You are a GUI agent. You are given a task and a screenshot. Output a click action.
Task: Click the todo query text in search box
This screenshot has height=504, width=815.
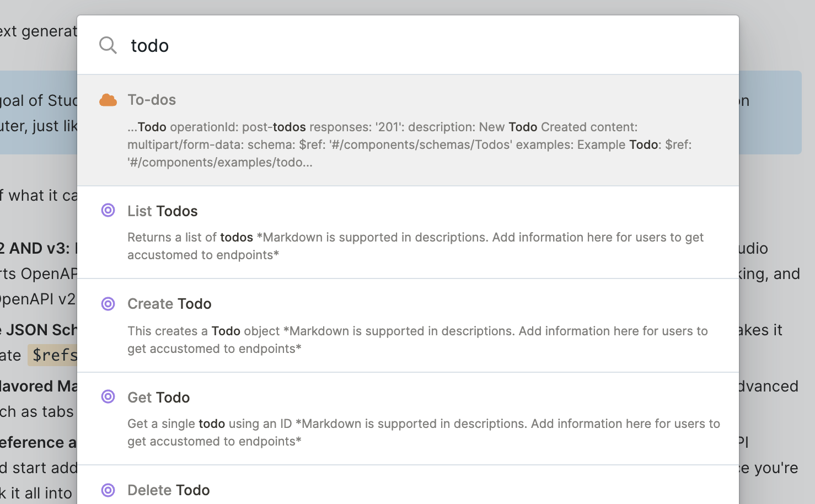click(x=149, y=45)
